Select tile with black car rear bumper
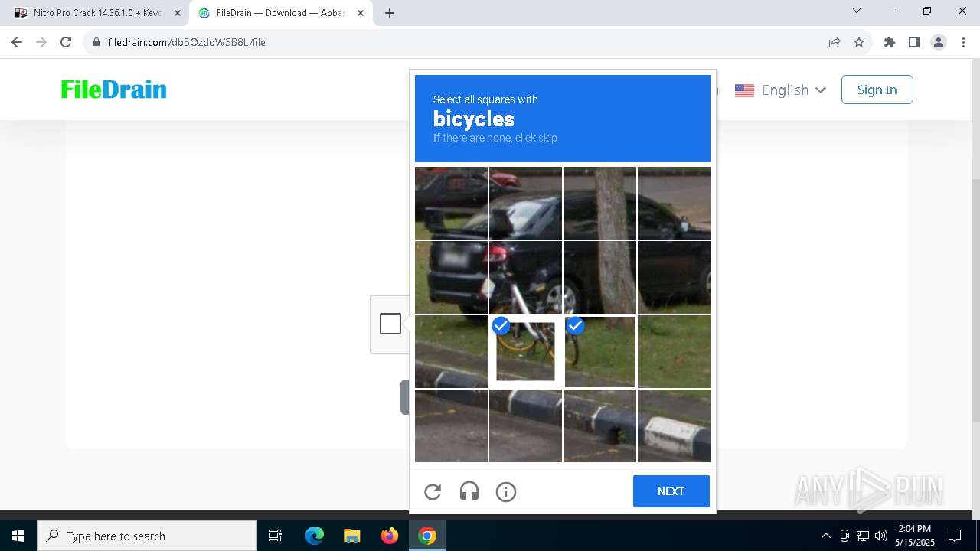 coord(451,277)
